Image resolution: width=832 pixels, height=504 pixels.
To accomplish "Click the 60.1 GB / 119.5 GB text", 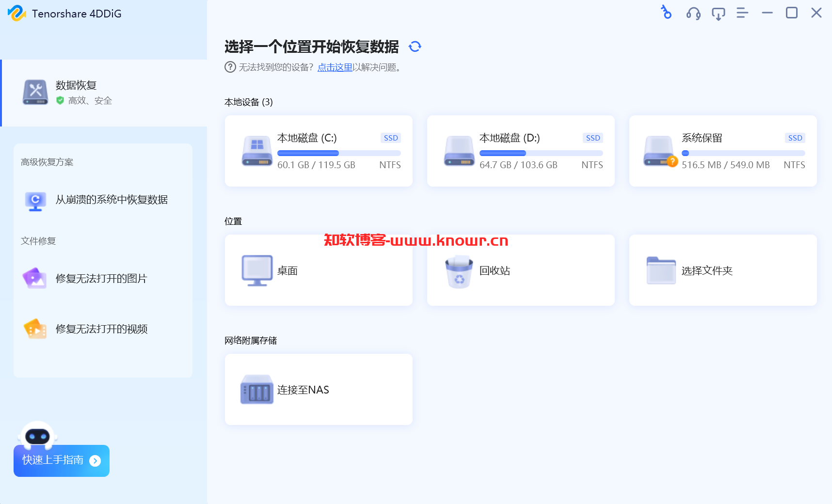I will tap(316, 165).
